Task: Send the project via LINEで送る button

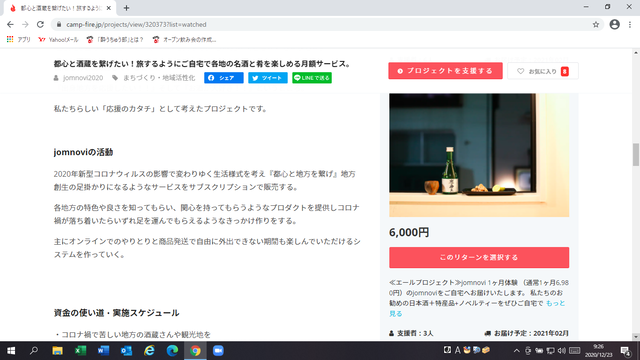Action: coord(312,78)
